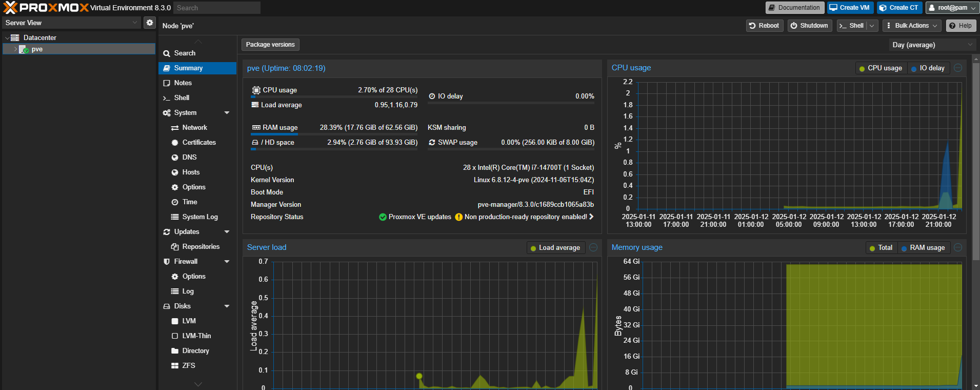The width and height of the screenshot is (980, 390).
Task: Click the Help button
Action: pyautogui.click(x=961, y=26)
